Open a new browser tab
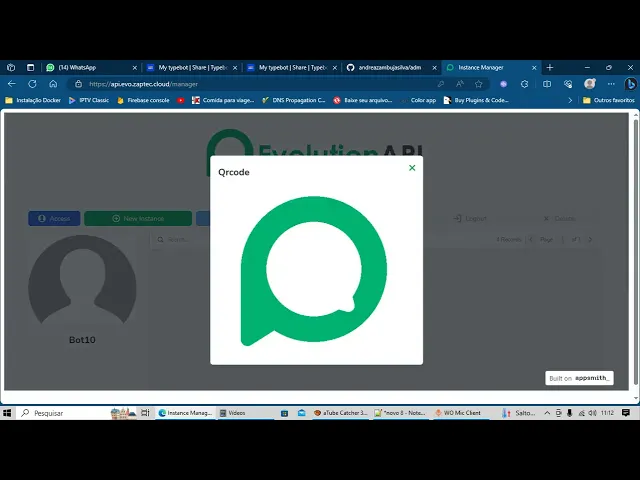Screen dimensions: 640x480 550,67
